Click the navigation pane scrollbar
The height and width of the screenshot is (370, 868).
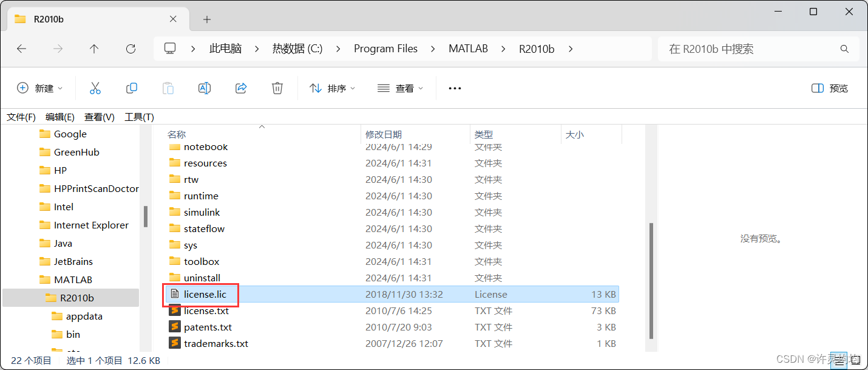point(146,217)
